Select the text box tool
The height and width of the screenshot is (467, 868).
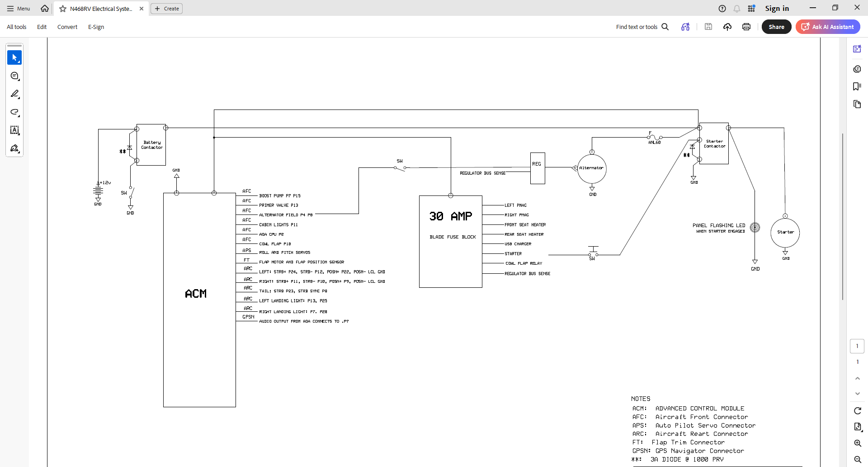(14, 130)
